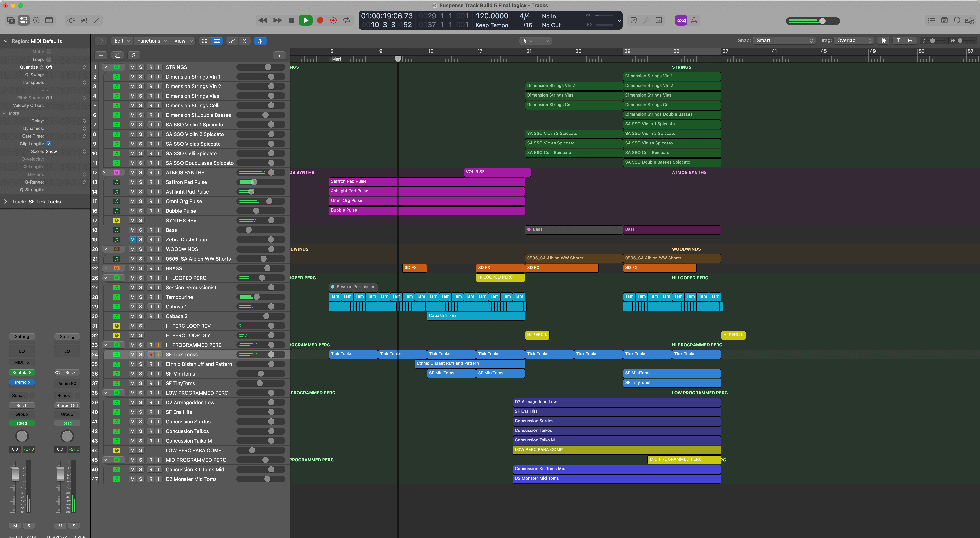Collapse the WOODWINDS track stack
The height and width of the screenshot is (538, 980).
pyautogui.click(x=105, y=249)
